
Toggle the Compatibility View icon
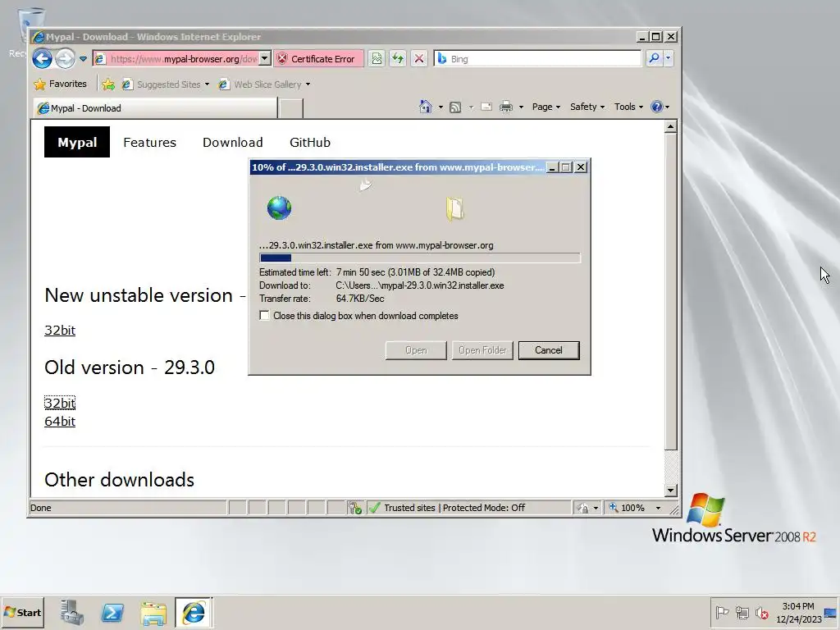point(377,59)
